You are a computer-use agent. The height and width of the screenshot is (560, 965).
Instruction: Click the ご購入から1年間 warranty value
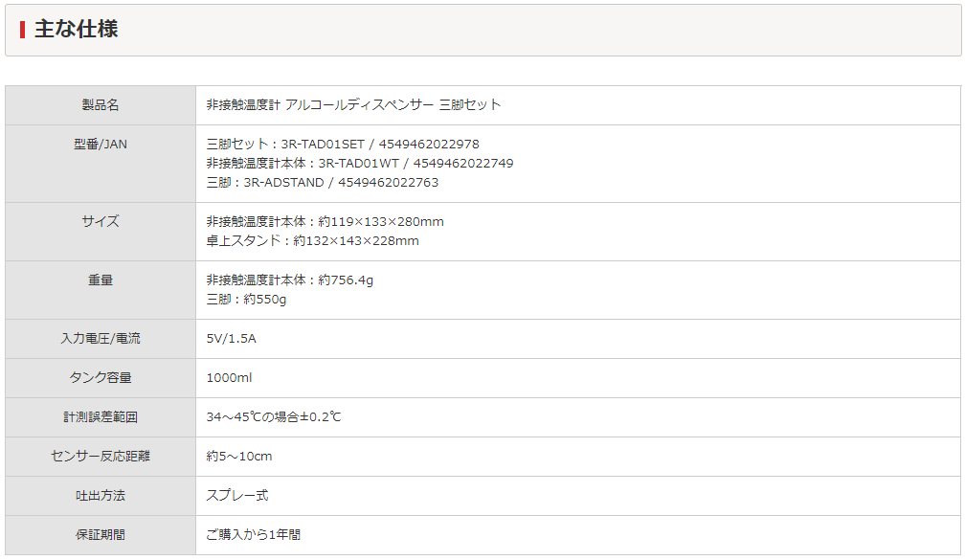[253, 535]
